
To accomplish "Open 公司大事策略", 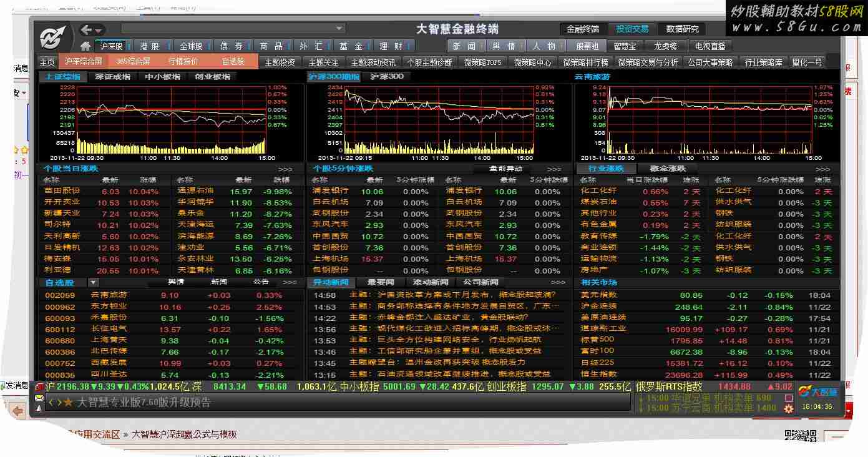I will pyautogui.click(x=710, y=62).
